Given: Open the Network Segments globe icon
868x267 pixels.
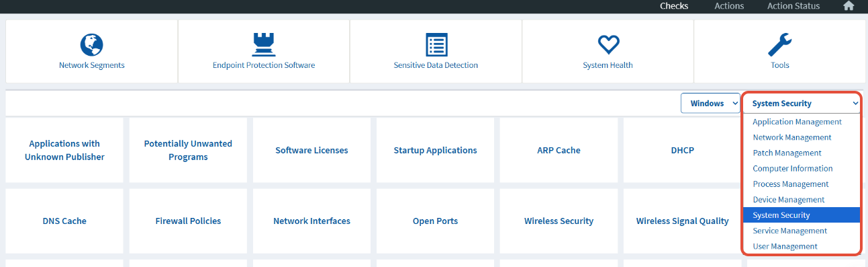Looking at the screenshot, I should 91,45.
